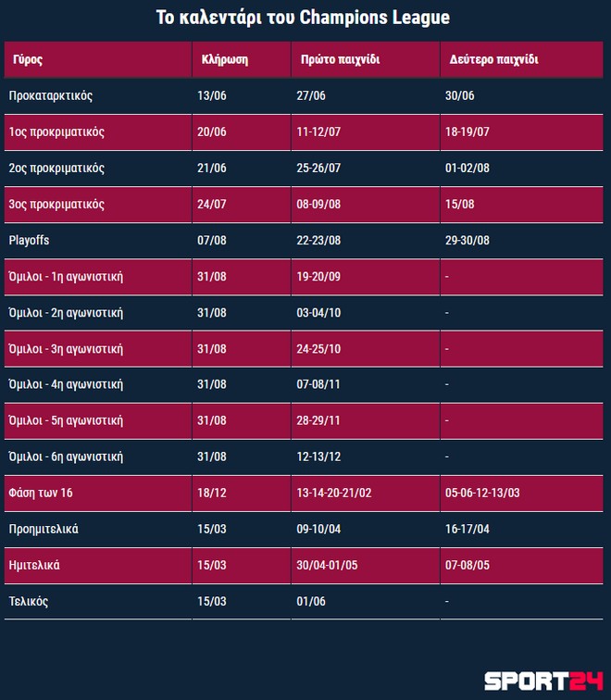Click the 1ος προκριματικός row label

click(56, 131)
